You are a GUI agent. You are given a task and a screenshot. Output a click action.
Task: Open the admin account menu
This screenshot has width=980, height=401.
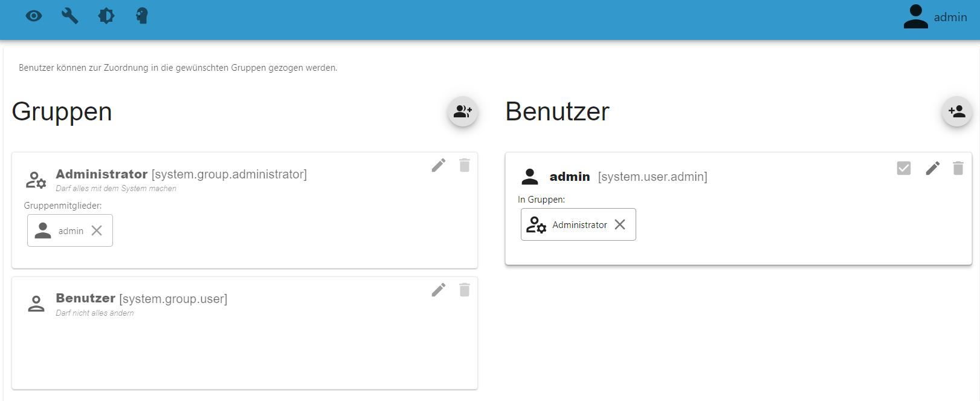pyautogui.click(x=935, y=17)
